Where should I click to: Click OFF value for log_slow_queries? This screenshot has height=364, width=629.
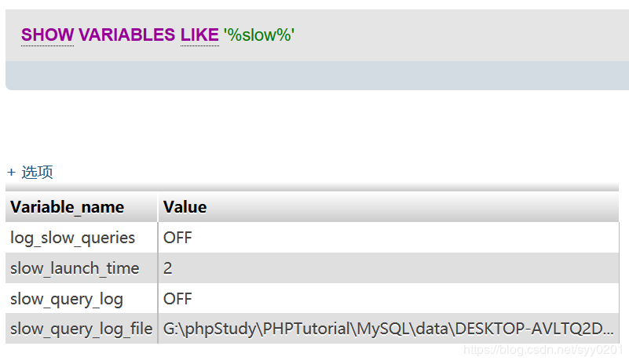[x=177, y=238]
